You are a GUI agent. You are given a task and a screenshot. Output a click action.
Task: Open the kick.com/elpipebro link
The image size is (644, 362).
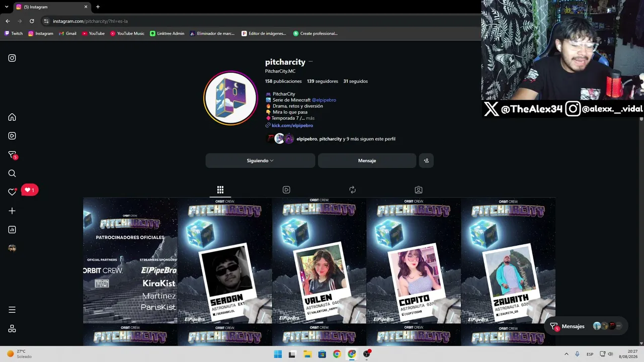292,125
